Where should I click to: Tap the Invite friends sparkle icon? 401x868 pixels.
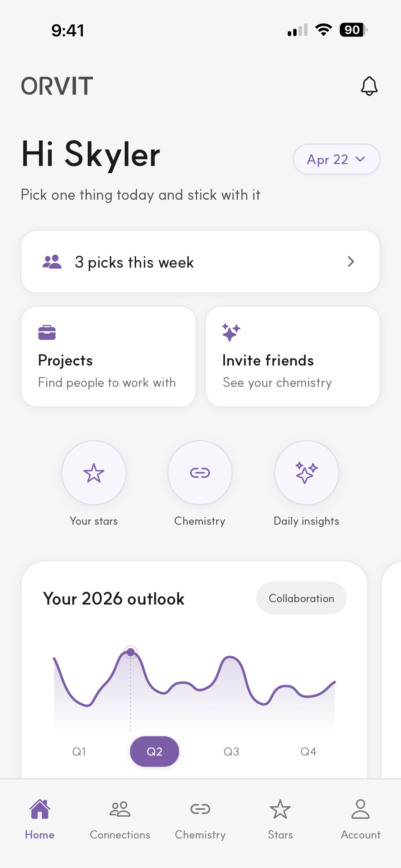click(x=231, y=332)
